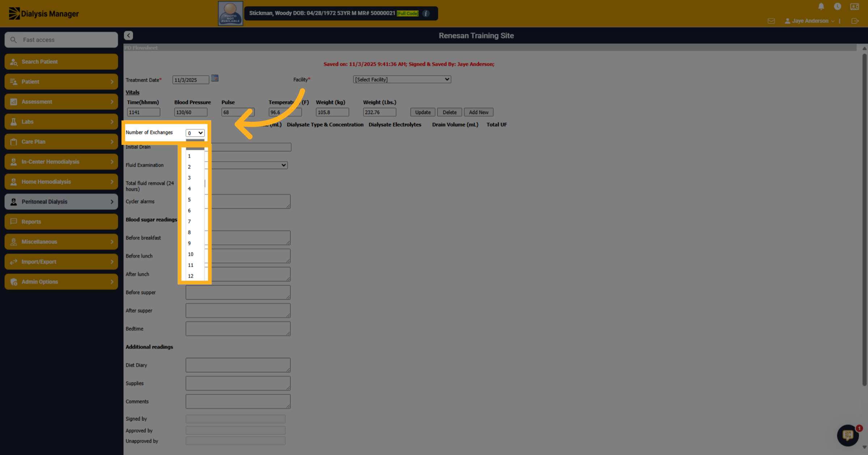The image size is (868, 455).
Task: Open the Facility dropdown
Action: click(x=402, y=79)
